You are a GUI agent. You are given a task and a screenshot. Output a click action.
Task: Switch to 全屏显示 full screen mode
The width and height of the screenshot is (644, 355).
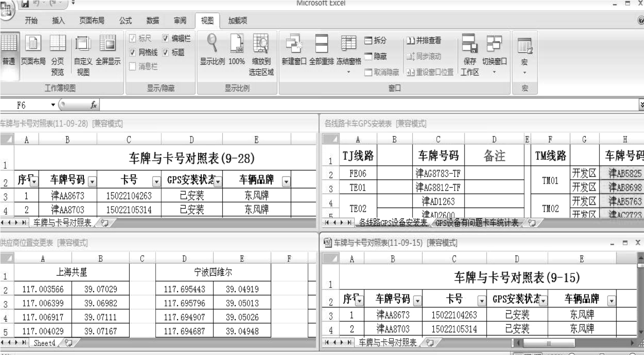tap(108, 50)
